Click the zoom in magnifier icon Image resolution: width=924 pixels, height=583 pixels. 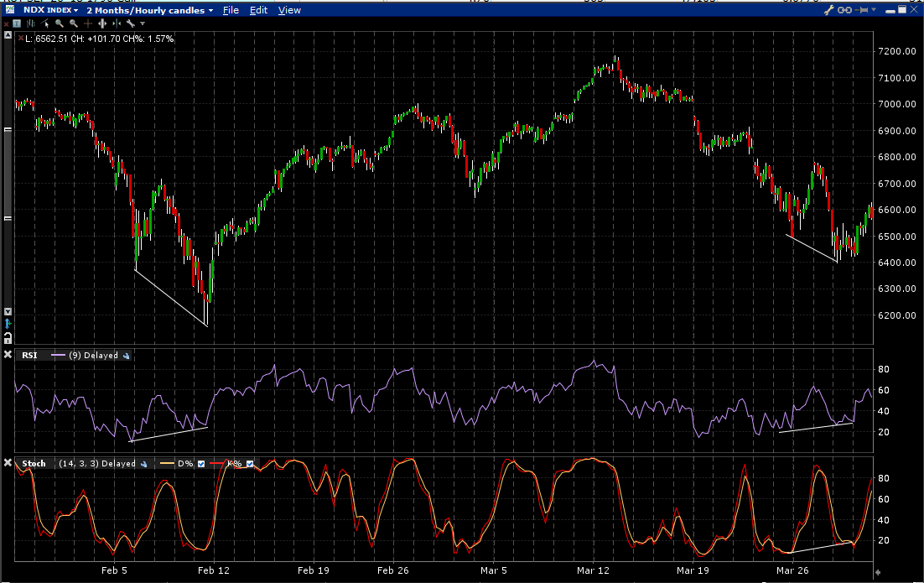(59, 23)
